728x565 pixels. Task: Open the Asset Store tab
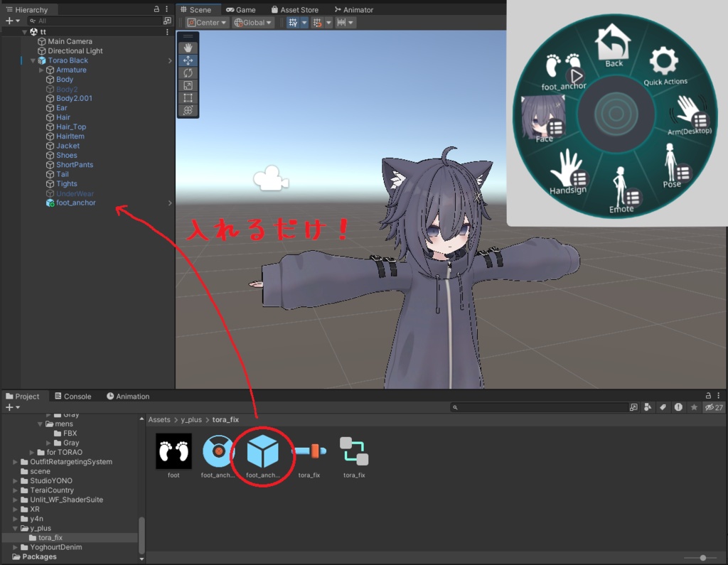(x=295, y=10)
